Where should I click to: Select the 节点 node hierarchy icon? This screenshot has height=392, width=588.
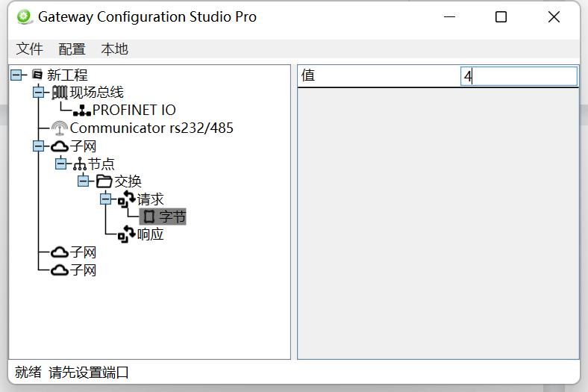point(80,164)
